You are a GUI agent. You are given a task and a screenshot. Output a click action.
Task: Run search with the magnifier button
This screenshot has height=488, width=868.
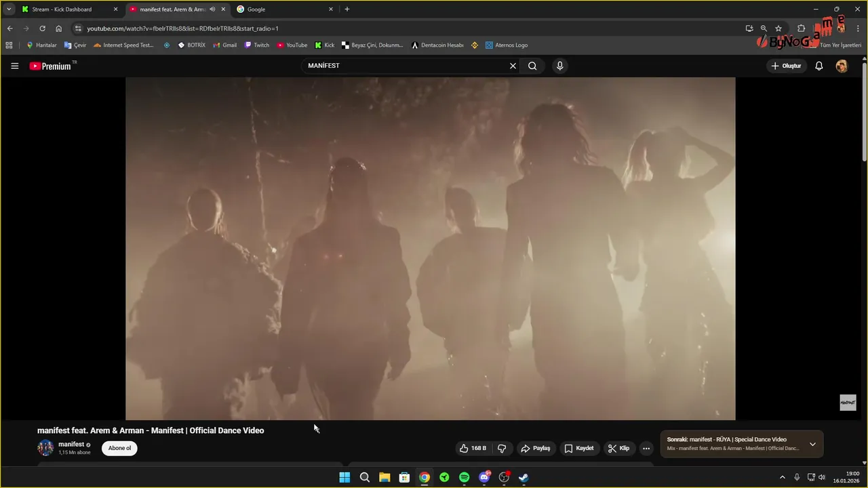532,66
